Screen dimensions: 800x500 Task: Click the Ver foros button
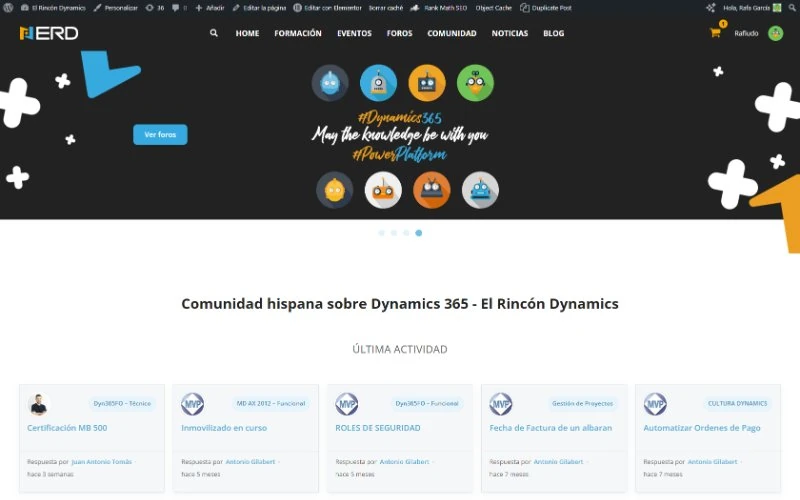(x=160, y=135)
